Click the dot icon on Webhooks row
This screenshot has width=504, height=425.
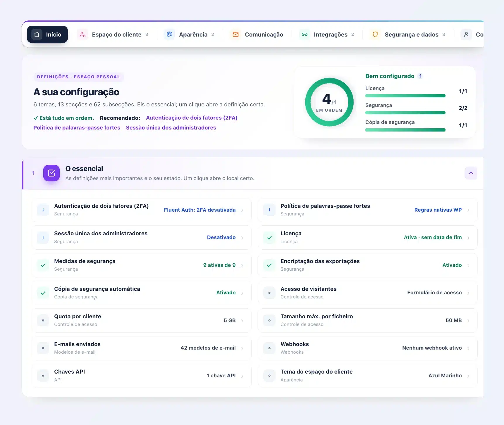click(269, 348)
